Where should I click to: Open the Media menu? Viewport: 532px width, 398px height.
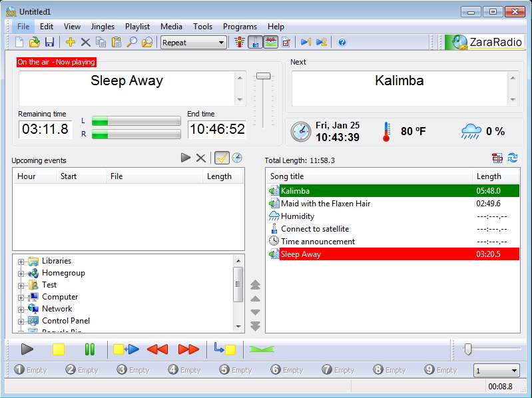[171, 27]
